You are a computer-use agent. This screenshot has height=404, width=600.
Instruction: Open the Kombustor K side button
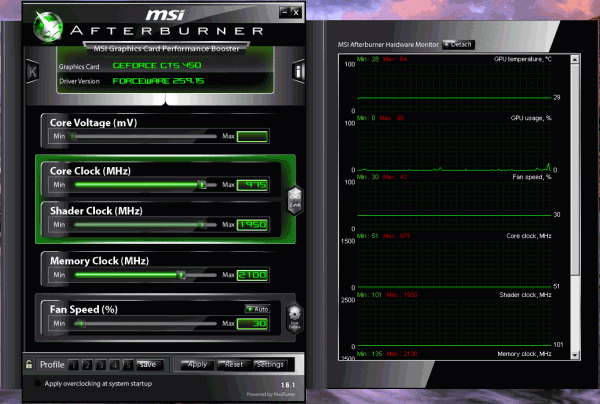[32, 72]
